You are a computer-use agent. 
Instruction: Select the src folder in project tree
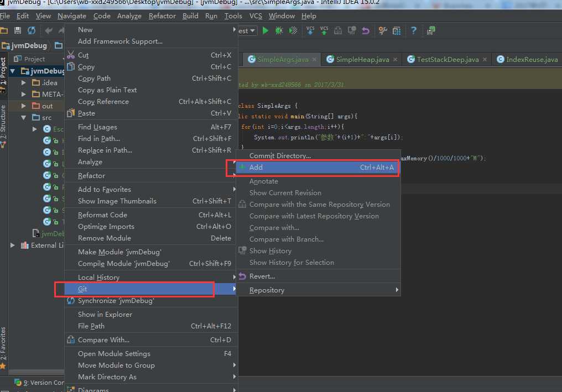pos(42,118)
